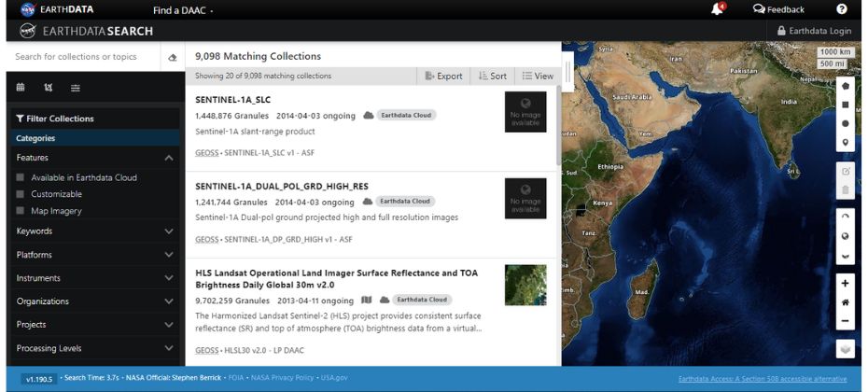868x392 pixels.
Task: Click the Earthdata Cloud badge on the HLS Landsat row
Action: coord(423,300)
